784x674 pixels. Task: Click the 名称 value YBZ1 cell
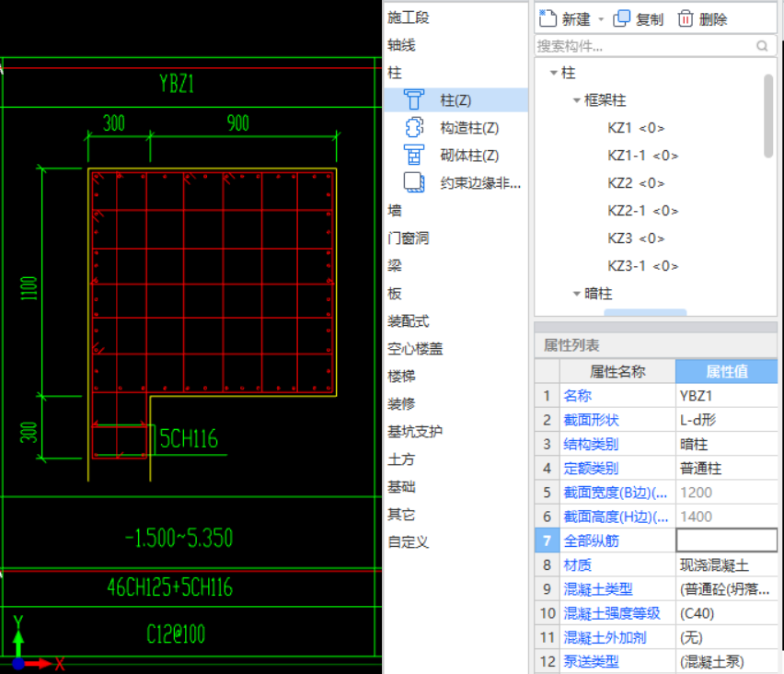pyautogui.click(x=727, y=396)
